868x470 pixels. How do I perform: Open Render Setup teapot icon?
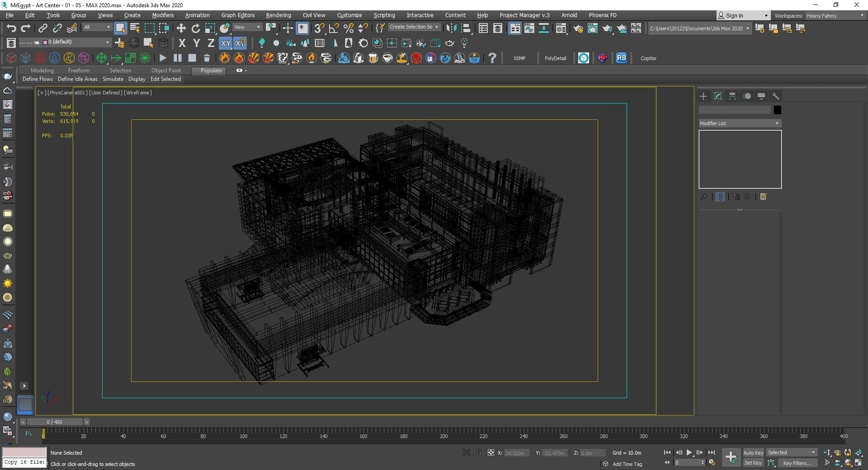point(578,28)
